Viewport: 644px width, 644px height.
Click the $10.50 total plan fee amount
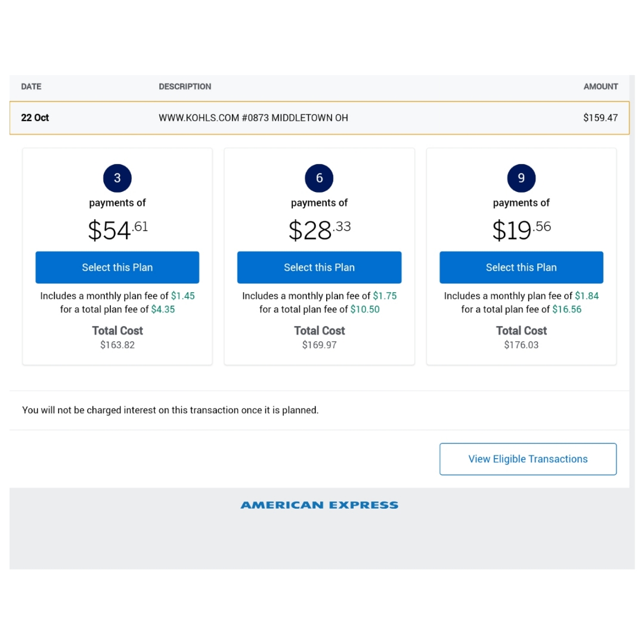tap(366, 309)
